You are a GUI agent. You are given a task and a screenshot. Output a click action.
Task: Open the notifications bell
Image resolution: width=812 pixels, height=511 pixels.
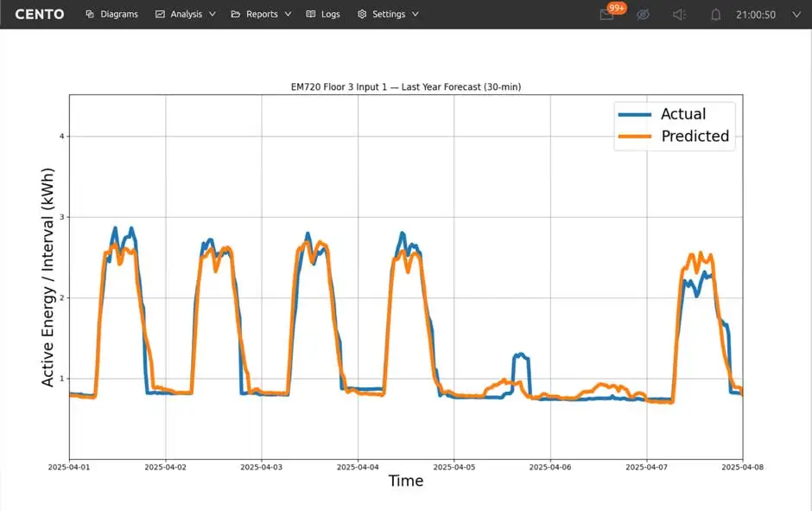(x=715, y=15)
